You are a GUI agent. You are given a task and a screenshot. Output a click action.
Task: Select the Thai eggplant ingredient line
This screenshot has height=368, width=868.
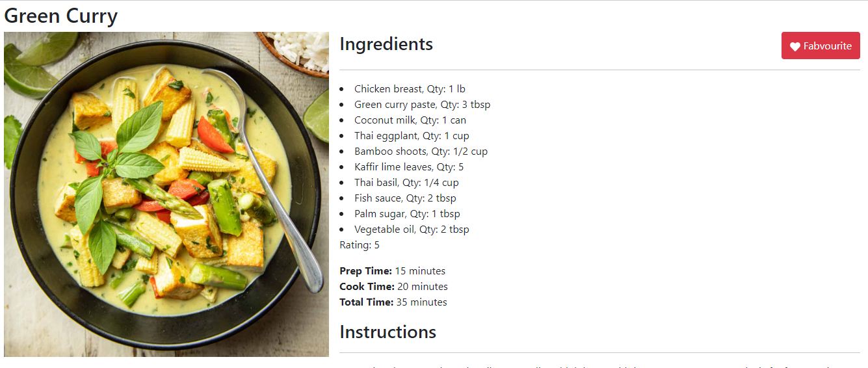412,136
